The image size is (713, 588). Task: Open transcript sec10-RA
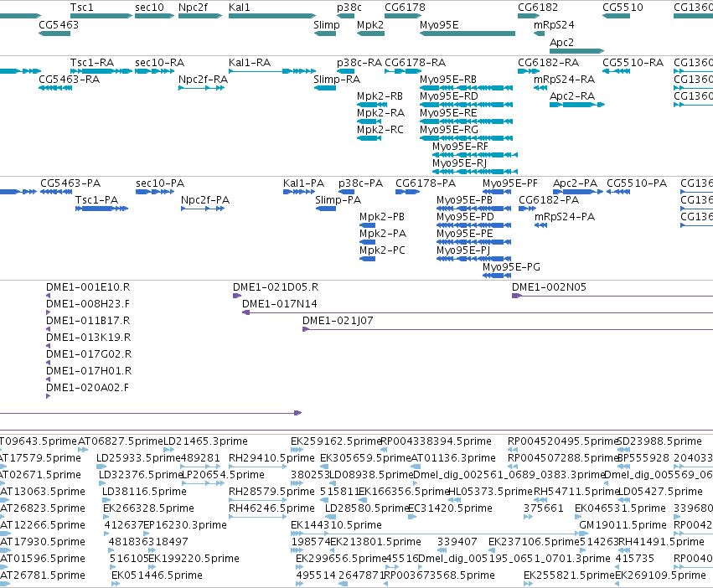coord(159,62)
